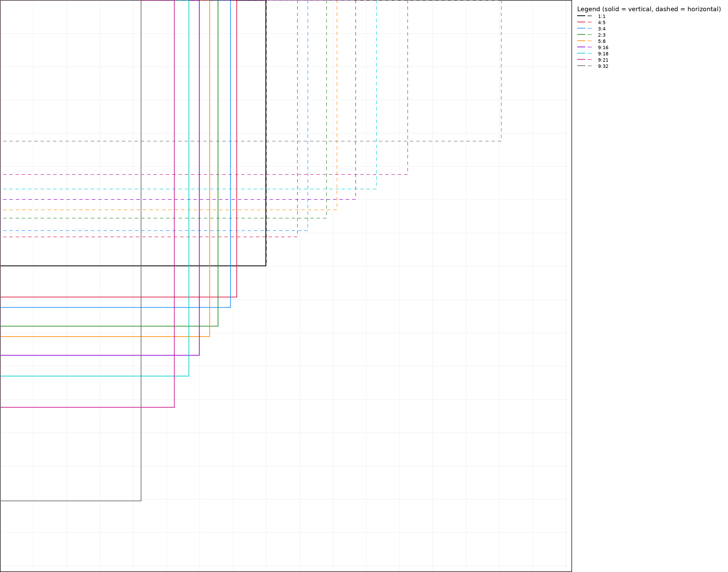Click the 2:3 legend label

pyautogui.click(x=601, y=35)
